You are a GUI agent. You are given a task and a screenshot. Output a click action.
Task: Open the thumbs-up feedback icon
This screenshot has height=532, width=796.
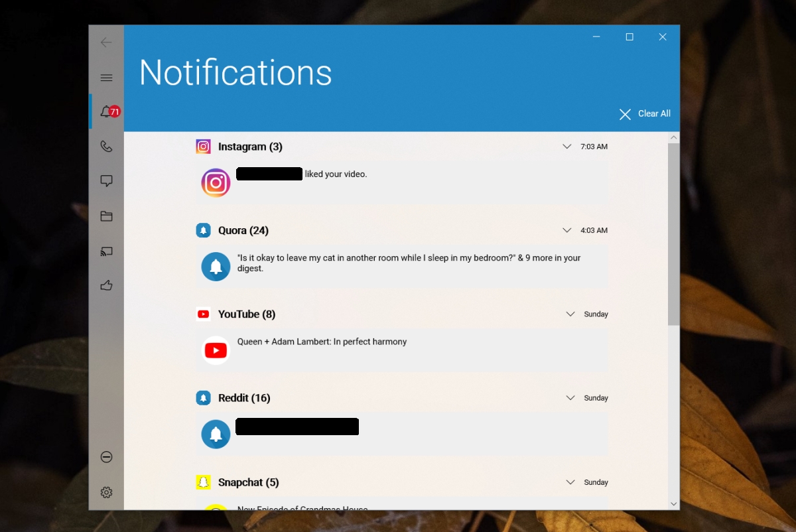pyautogui.click(x=106, y=285)
